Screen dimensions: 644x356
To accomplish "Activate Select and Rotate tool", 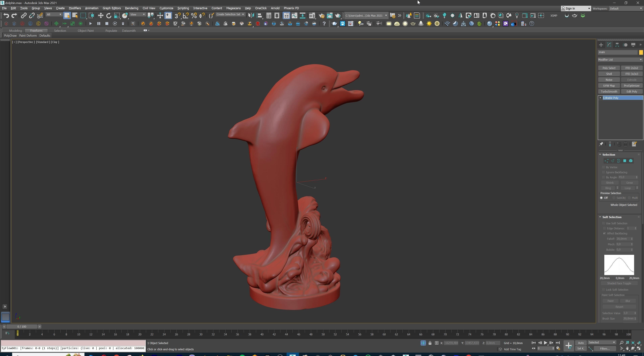I will tap(109, 15).
